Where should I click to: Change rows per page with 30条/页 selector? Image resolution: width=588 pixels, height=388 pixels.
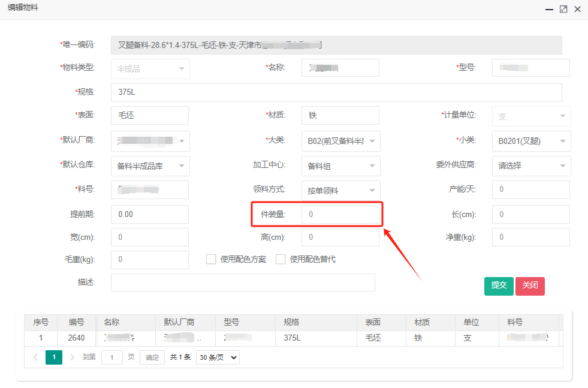(x=218, y=357)
